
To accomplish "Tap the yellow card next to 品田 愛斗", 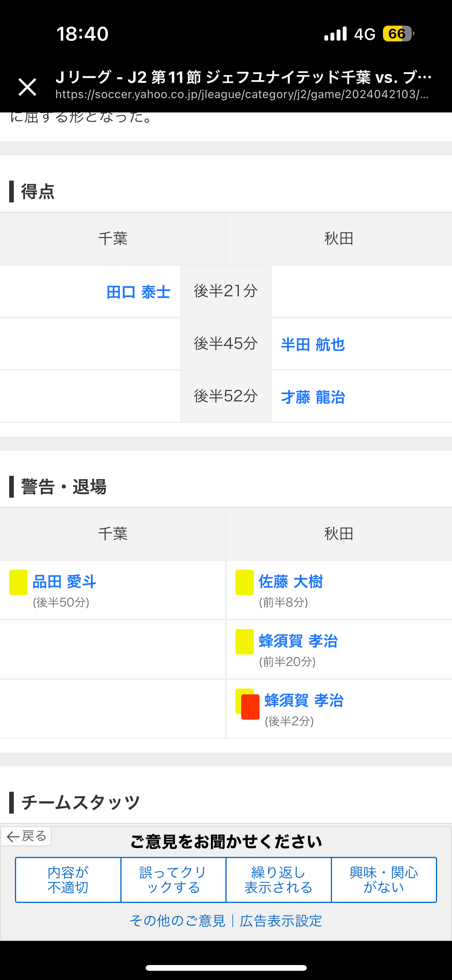I will [x=18, y=582].
